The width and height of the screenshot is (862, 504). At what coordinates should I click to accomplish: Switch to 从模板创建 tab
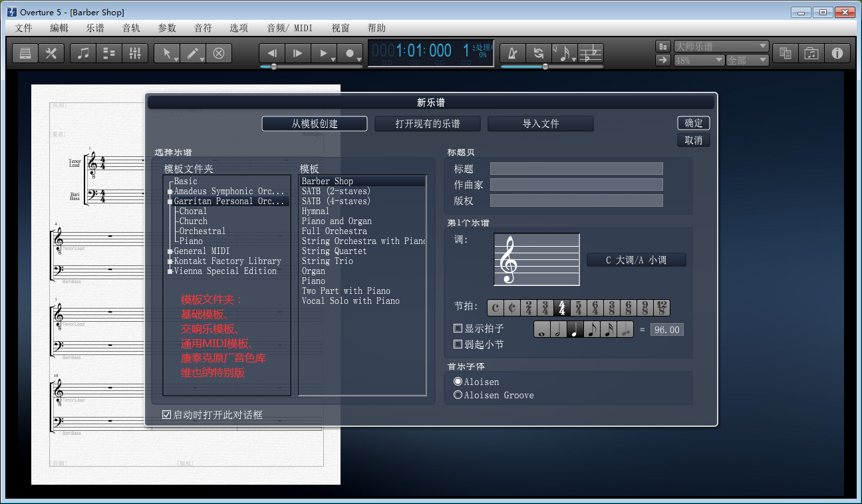pos(315,124)
